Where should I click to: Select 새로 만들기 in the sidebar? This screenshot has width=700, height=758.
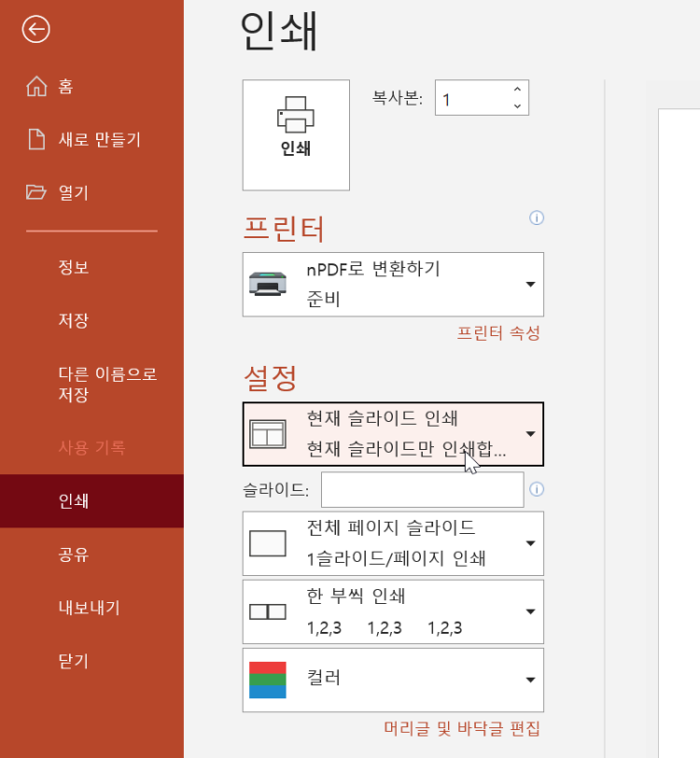[91, 139]
